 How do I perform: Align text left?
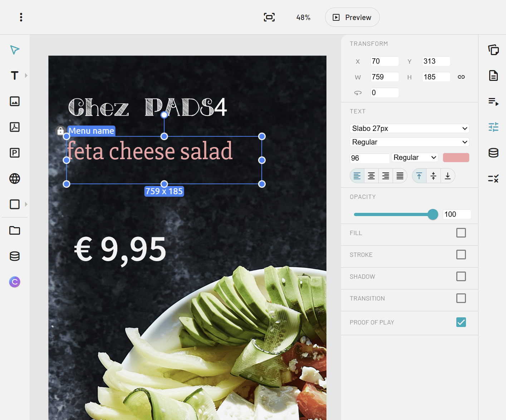click(x=357, y=176)
